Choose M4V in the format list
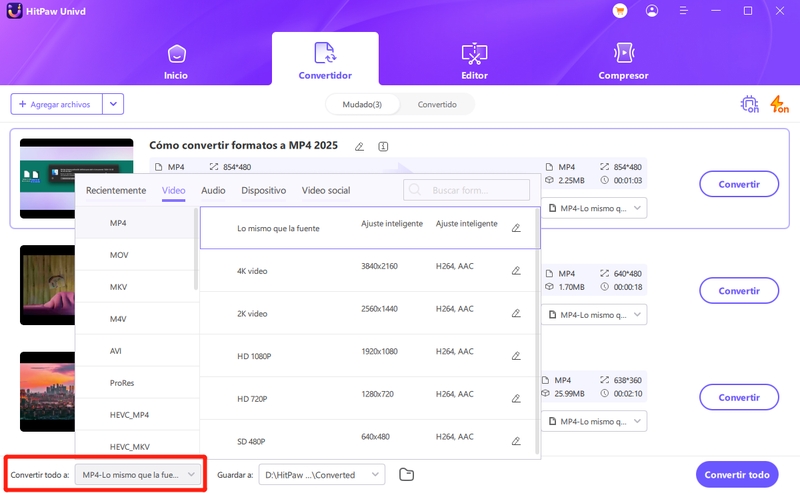 [x=135, y=319]
